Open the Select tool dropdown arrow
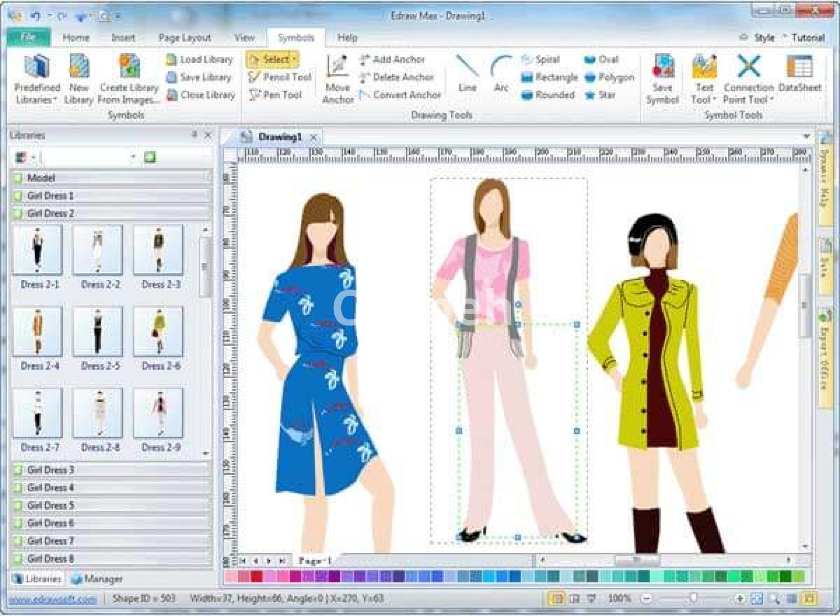The width and height of the screenshot is (840, 616). (295, 59)
